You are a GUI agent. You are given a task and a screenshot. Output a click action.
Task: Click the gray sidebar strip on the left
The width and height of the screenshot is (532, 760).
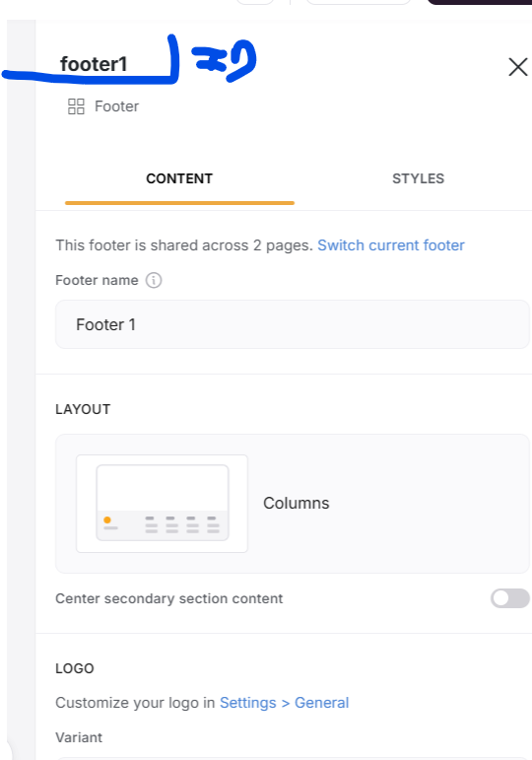point(22,387)
